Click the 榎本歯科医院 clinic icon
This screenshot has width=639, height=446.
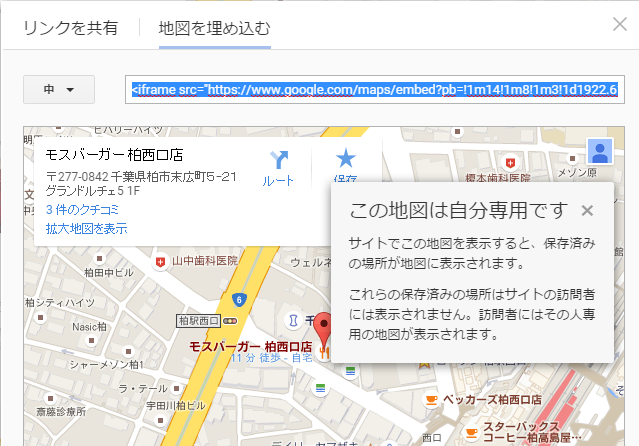click(x=510, y=163)
